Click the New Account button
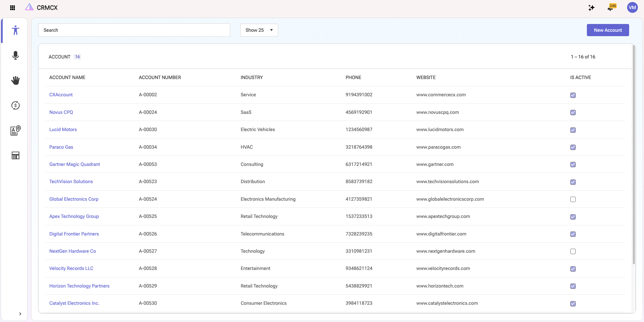Image resolution: width=644 pixels, height=322 pixels. click(x=607, y=30)
